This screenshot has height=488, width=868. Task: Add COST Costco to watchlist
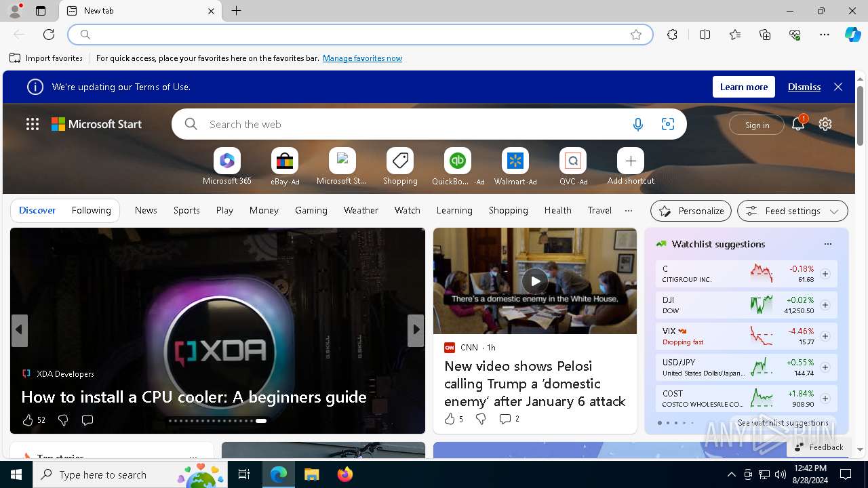click(x=825, y=399)
